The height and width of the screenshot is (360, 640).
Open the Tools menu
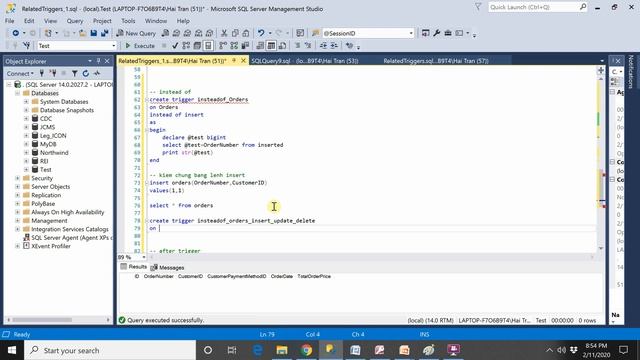point(128,21)
